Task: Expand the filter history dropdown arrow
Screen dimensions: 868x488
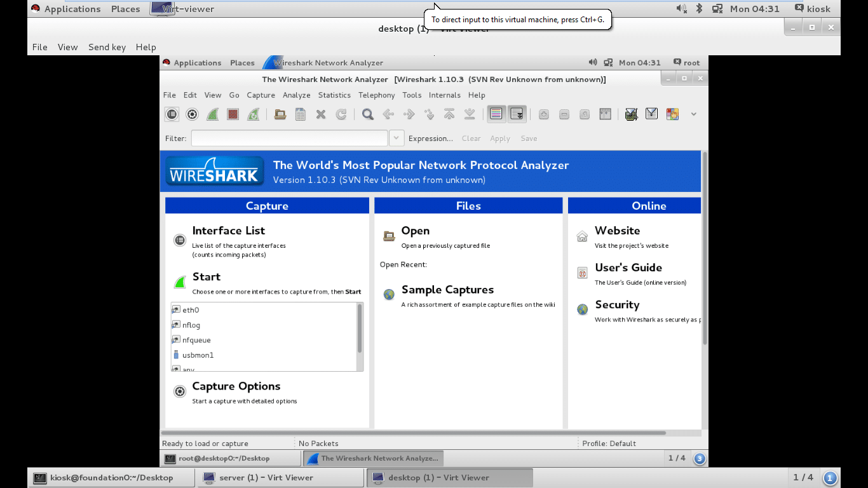Action: click(396, 138)
